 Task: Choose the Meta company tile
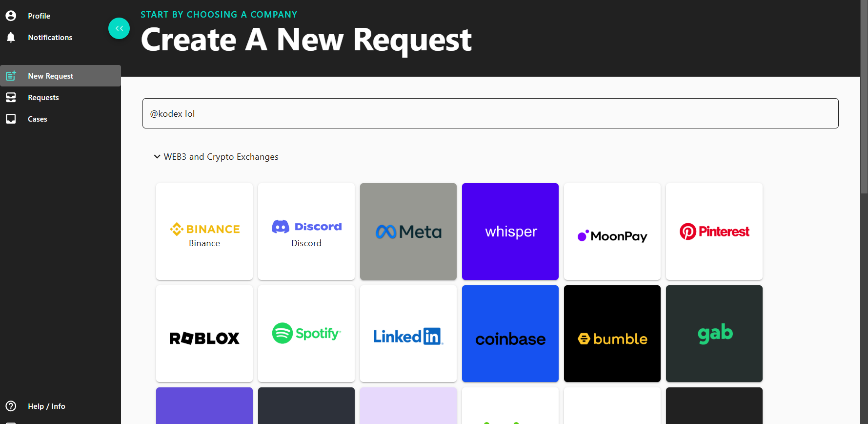[408, 232]
